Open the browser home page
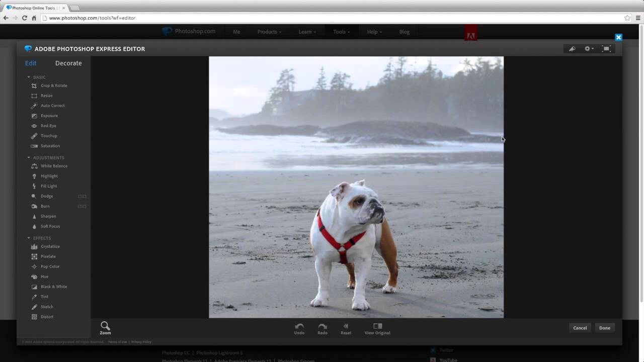The height and width of the screenshot is (362, 644). (34, 18)
